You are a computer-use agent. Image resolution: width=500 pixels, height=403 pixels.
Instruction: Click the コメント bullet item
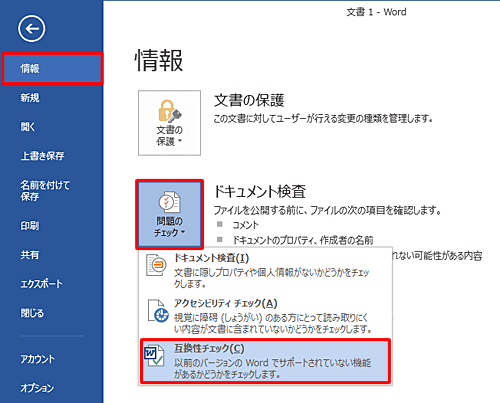245,225
